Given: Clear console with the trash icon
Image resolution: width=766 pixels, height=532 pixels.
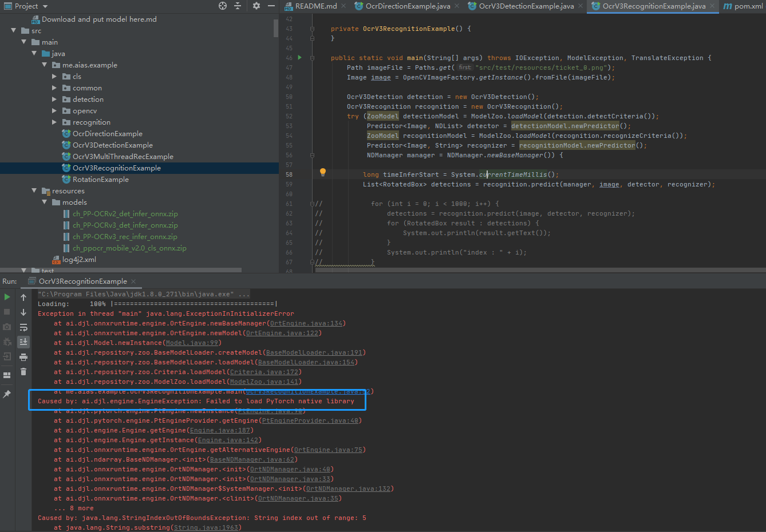Looking at the screenshot, I should [23, 372].
